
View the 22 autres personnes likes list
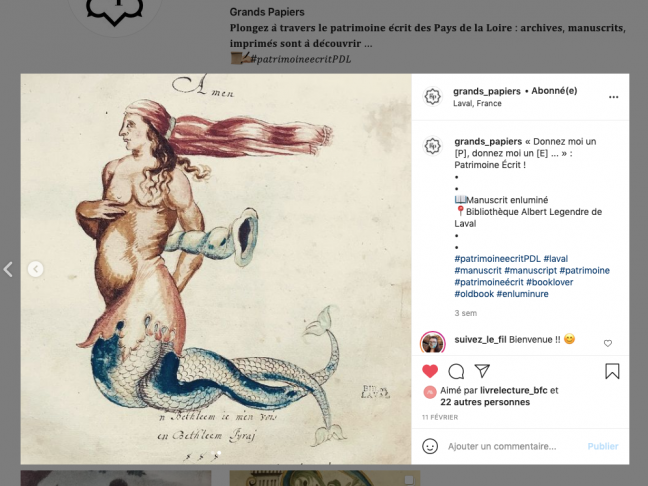[485, 402]
